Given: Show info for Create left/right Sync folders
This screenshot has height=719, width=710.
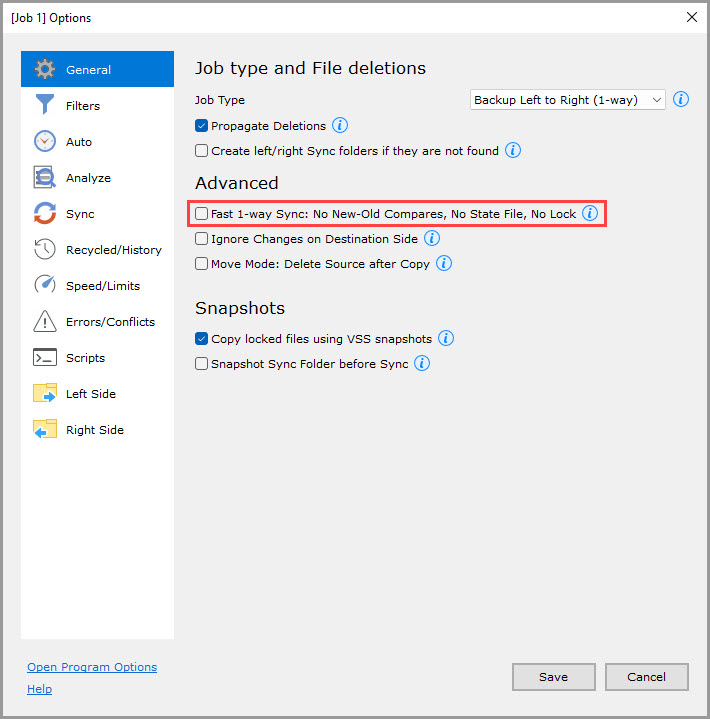Looking at the screenshot, I should pyautogui.click(x=513, y=151).
